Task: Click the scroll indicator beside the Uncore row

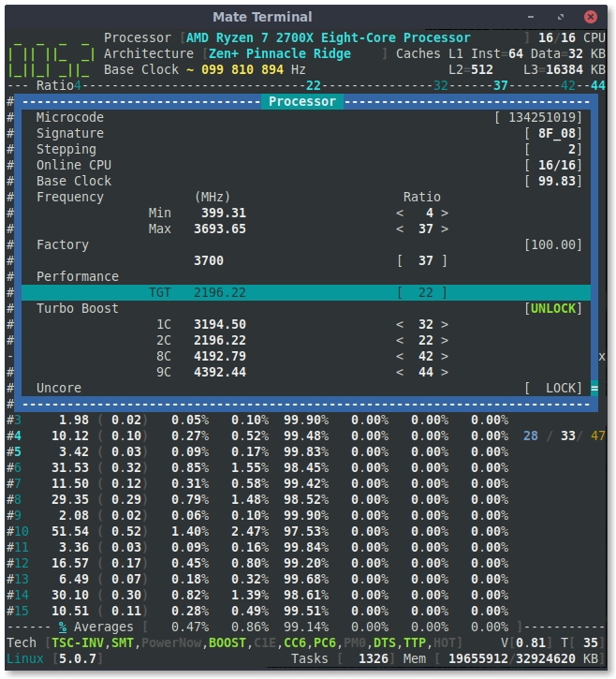Action: coord(594,388)
